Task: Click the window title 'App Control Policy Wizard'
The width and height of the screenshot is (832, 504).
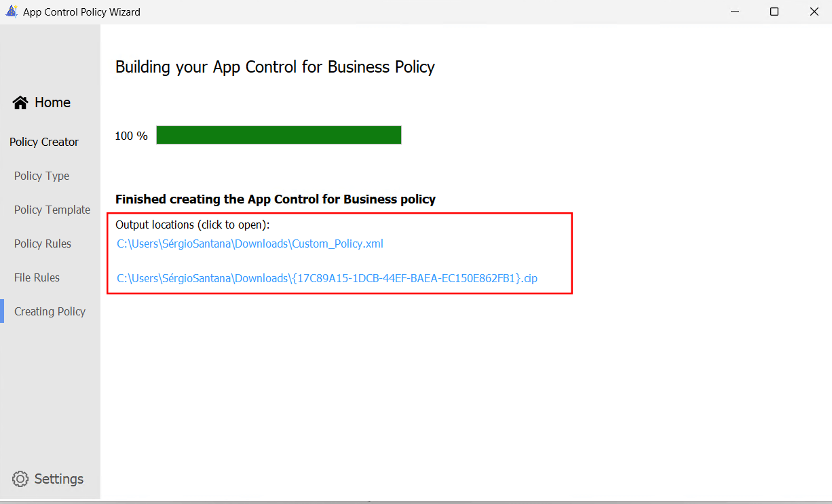Action: coord(81,12)
